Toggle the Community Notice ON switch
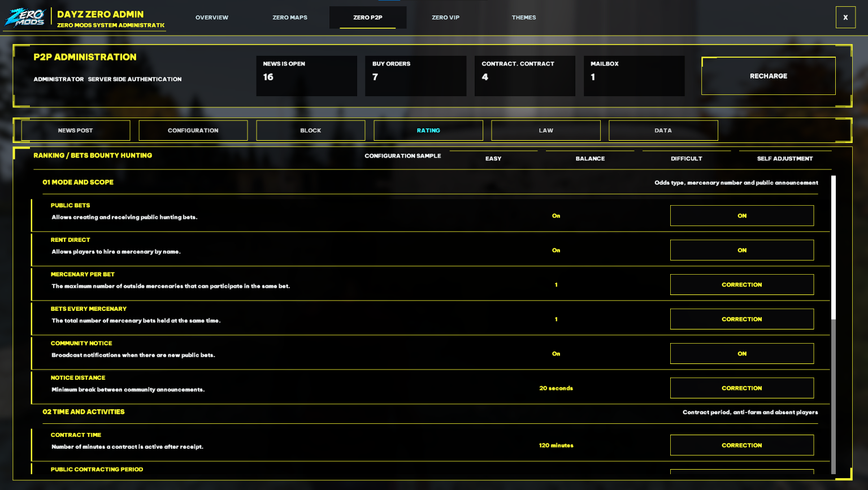 [742, 354]
